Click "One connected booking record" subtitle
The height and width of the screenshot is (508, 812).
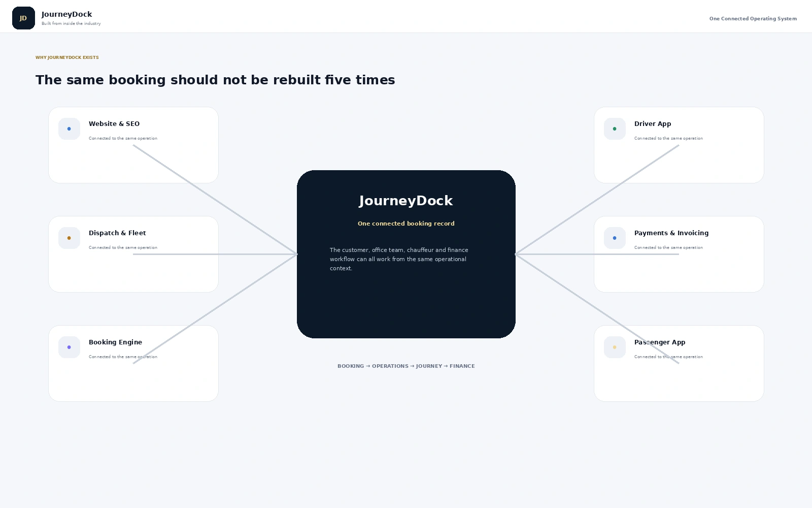[406, 224]
